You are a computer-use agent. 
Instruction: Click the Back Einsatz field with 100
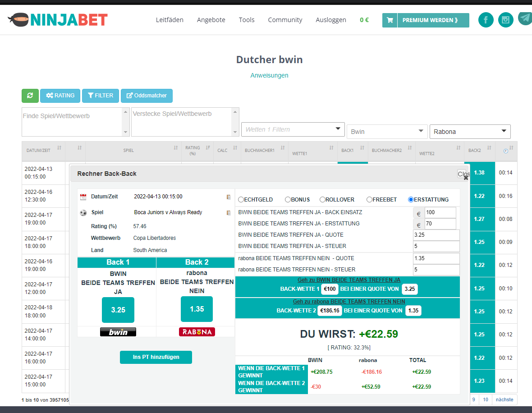[440, 212]
